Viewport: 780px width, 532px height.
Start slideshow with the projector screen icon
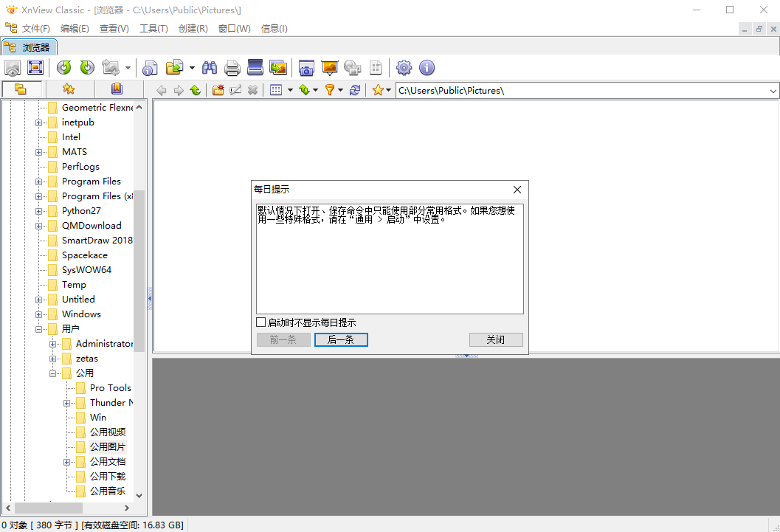pos(330,68)
